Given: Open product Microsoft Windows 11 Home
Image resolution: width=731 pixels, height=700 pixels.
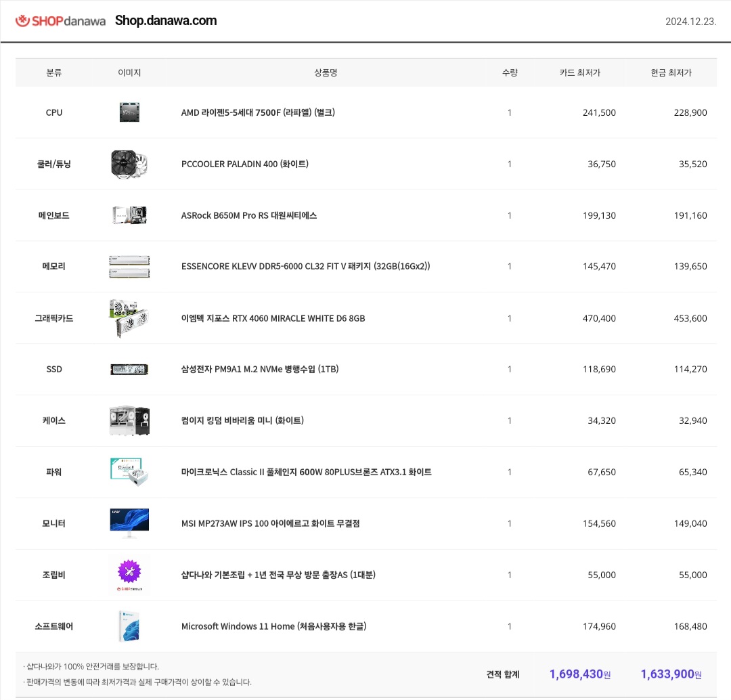Looking at the screenshot, I should pyautogui.click(x=273, y=626).
